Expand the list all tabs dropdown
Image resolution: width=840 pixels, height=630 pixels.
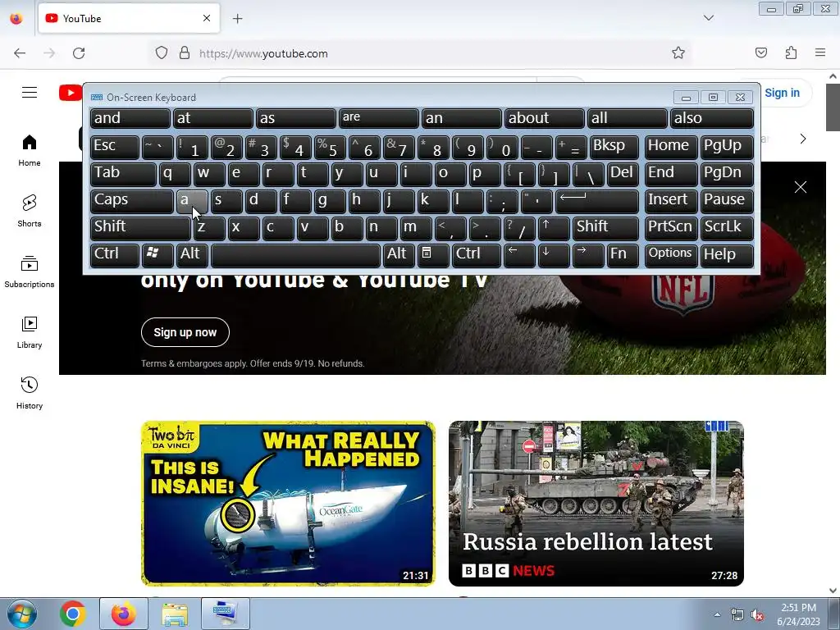709,18
